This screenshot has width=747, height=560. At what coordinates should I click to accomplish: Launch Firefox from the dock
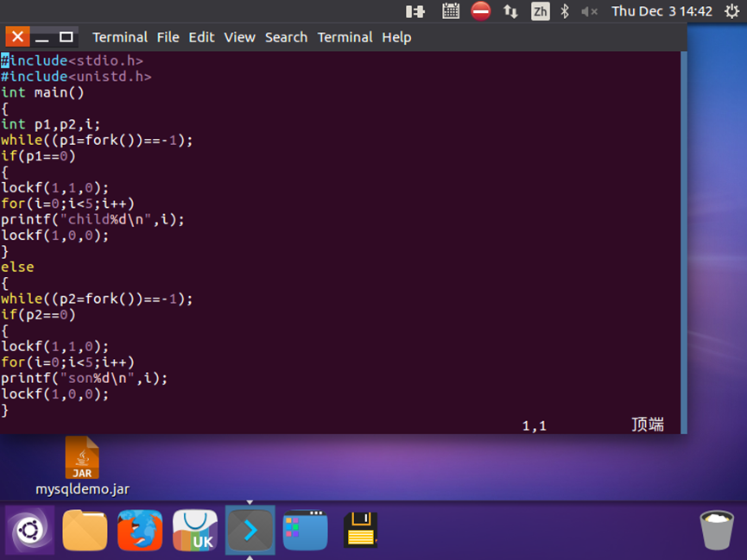pyautogui.click(x=140, y=530)
